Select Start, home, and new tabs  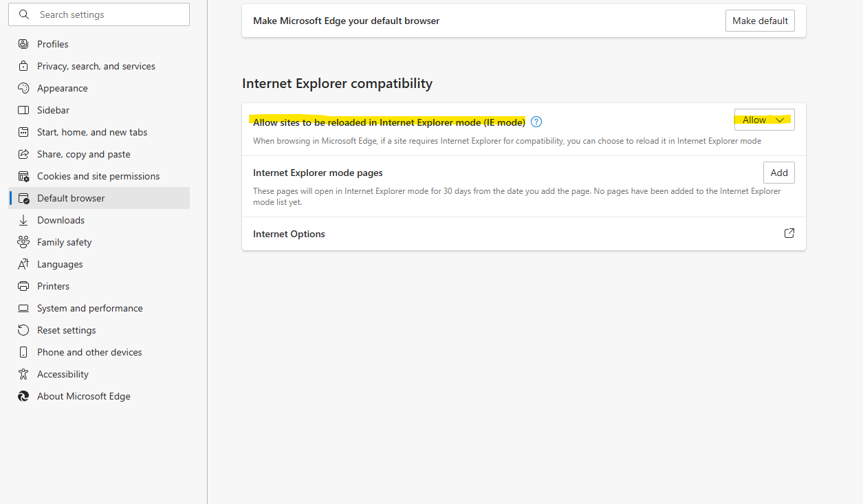[92, 132]
